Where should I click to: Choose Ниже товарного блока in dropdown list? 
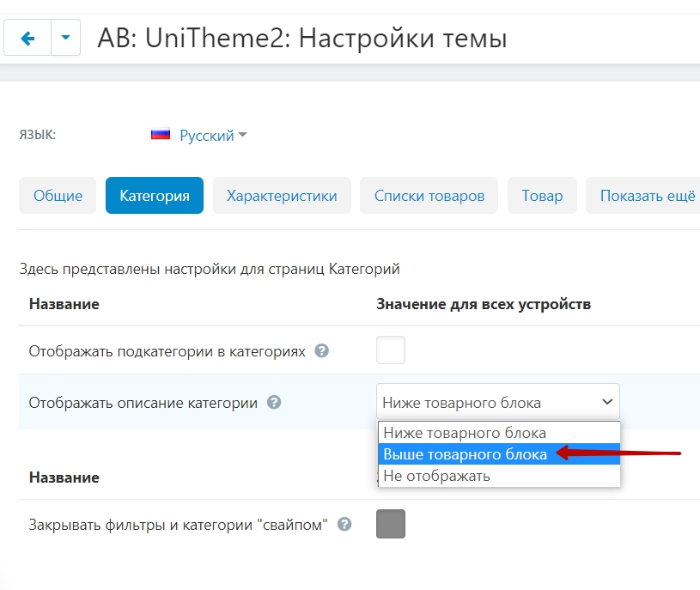point(465,433)
